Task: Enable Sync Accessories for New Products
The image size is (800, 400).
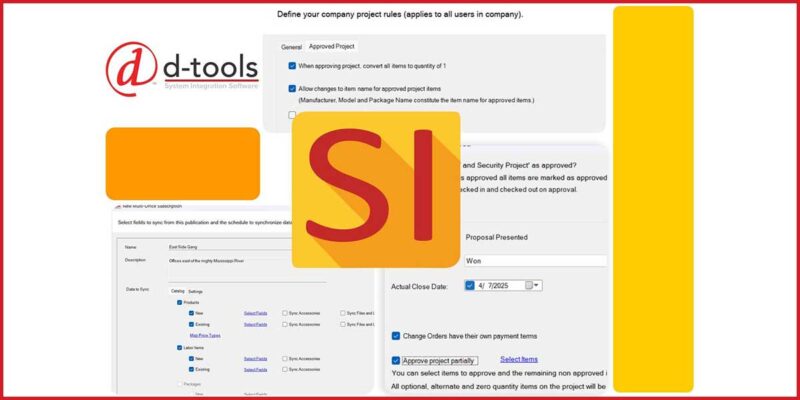Action: pyautogui.click(x=285, y=313)
